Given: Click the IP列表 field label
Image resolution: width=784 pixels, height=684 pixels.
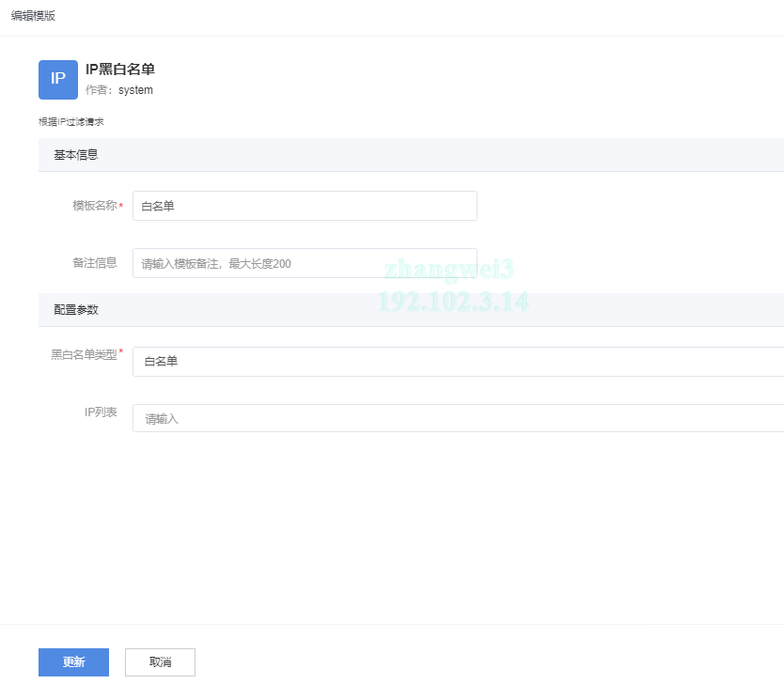Looking at the screenshot, I should [x=101, y=412].
